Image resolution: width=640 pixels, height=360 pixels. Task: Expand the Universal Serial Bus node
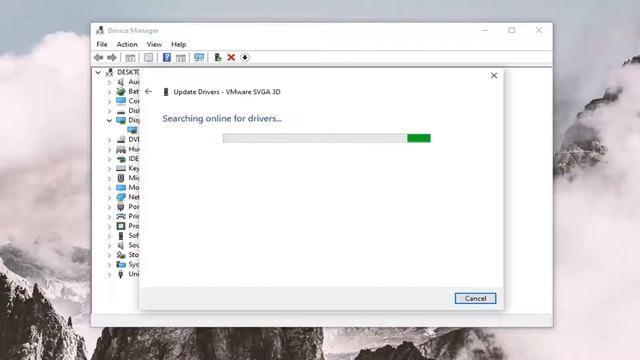tap(109, 274)
